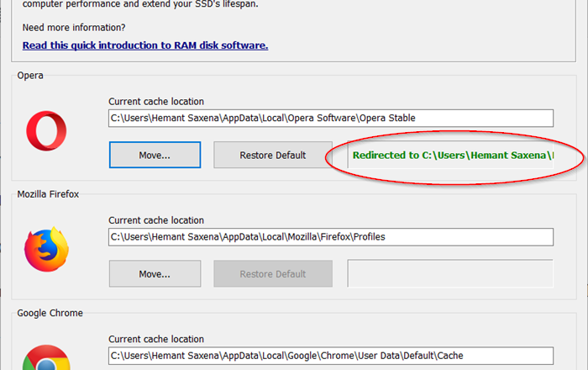The image size is (588, 370).
Task: Restore default cache location for Opera
Action: [x=273, y=155]
